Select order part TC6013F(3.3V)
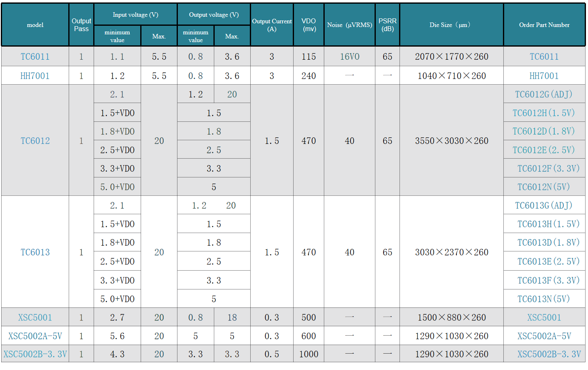The height and width of the screenshot is (370, 588). click(x=549, y=280)
